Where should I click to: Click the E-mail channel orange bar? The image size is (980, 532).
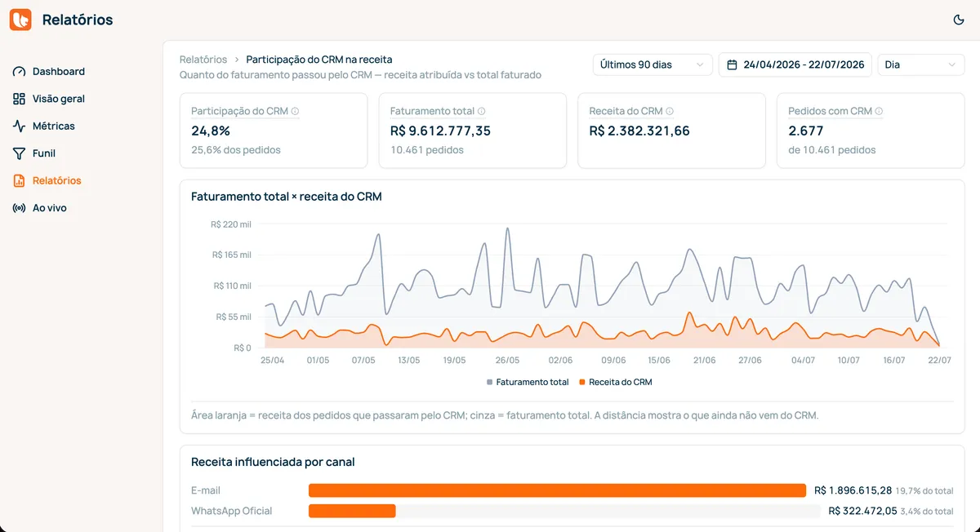(557, 490)
